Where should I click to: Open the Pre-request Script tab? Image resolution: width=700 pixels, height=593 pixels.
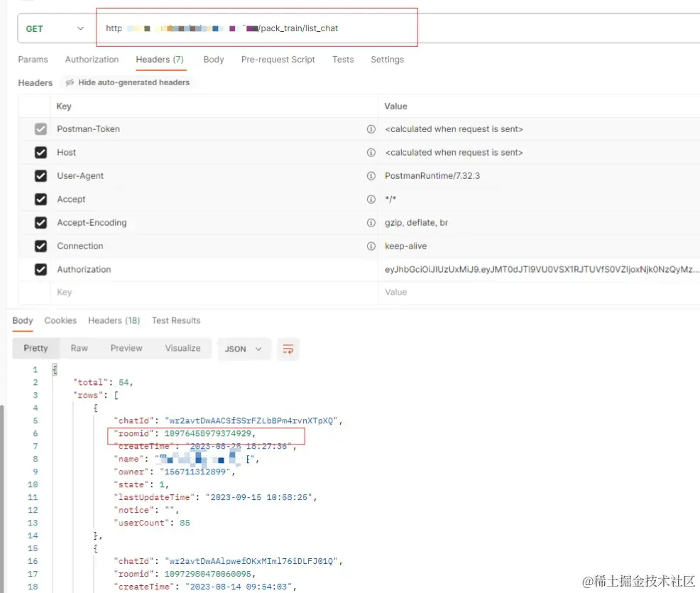[x=278, y=60]
